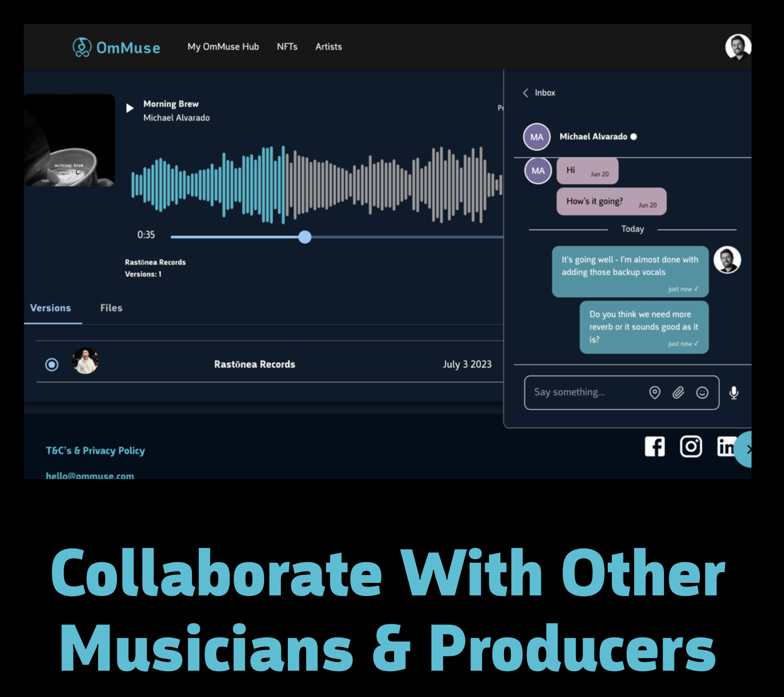Open Michael Alvarado contact name
Viewport: 784px width, 697px height.
coord(594,136)
